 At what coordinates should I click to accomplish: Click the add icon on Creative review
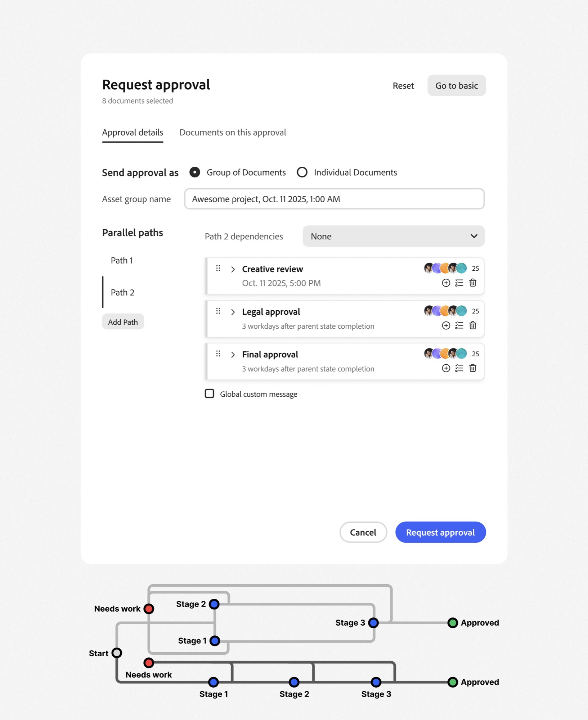(x=446, y=283)
